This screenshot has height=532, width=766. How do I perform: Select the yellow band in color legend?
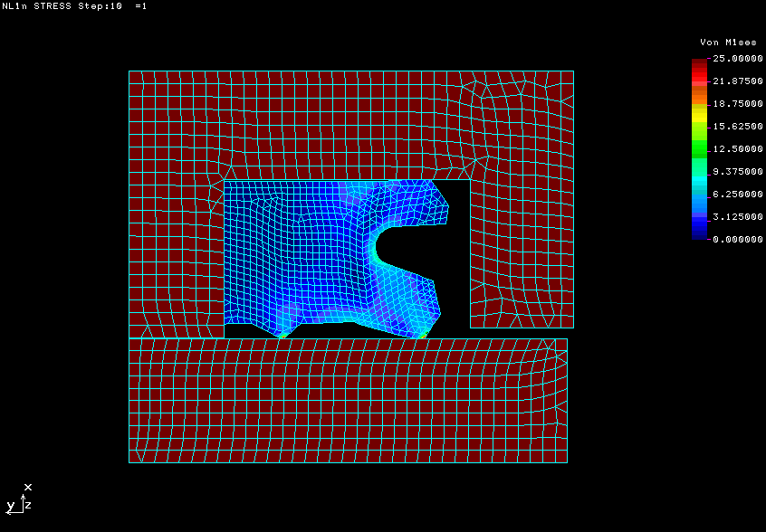[699, 112]
